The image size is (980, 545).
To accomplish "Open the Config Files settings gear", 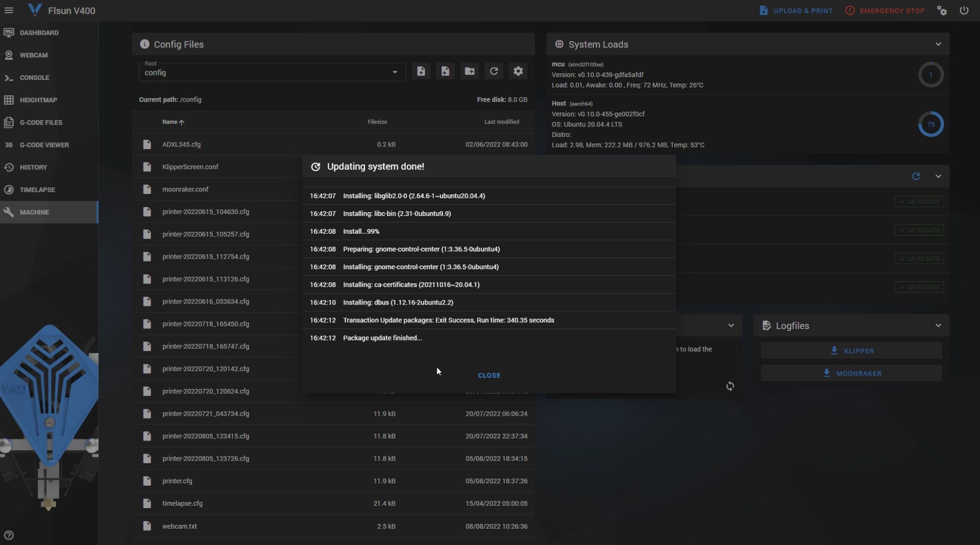I will (x=518, y=71).
